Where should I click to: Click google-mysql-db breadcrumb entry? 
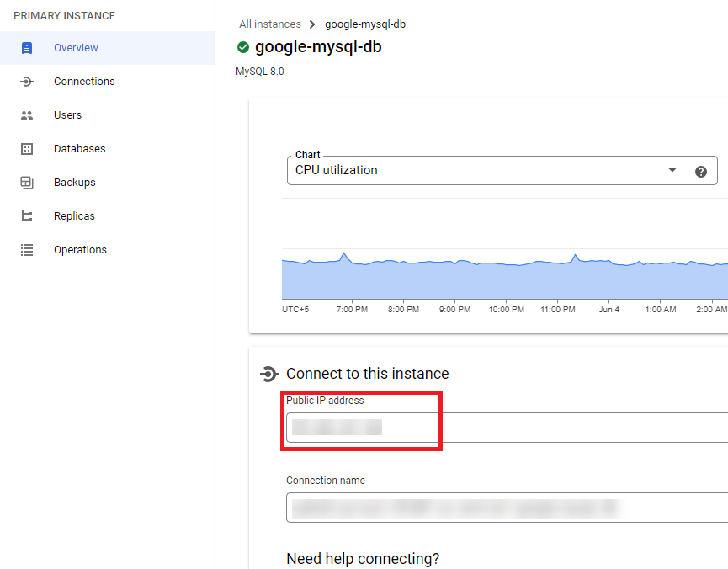click(x=365, y=24)
